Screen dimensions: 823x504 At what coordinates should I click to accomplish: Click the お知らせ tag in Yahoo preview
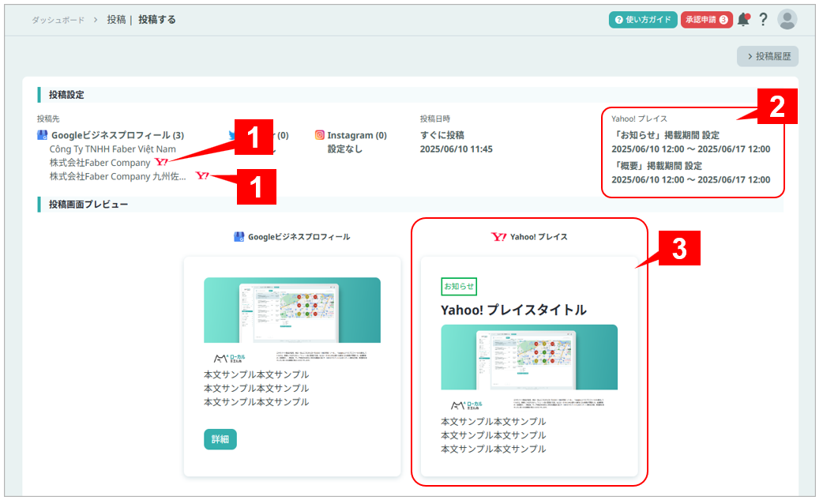(x=459, y=286)
